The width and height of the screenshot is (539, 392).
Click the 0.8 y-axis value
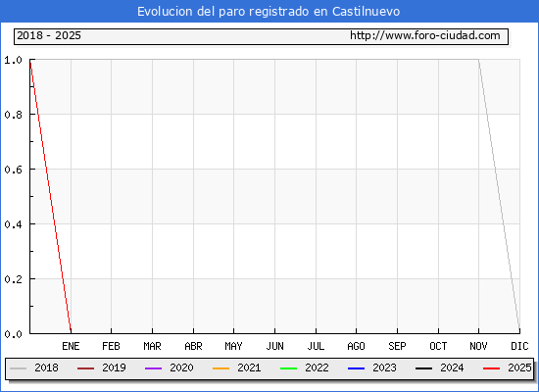point(13,115)
